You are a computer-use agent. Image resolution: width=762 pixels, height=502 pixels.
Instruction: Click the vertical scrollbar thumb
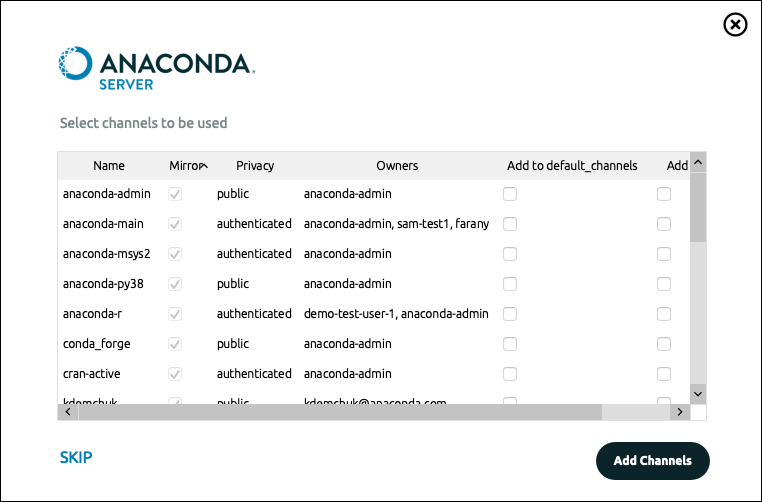point(698,208)
